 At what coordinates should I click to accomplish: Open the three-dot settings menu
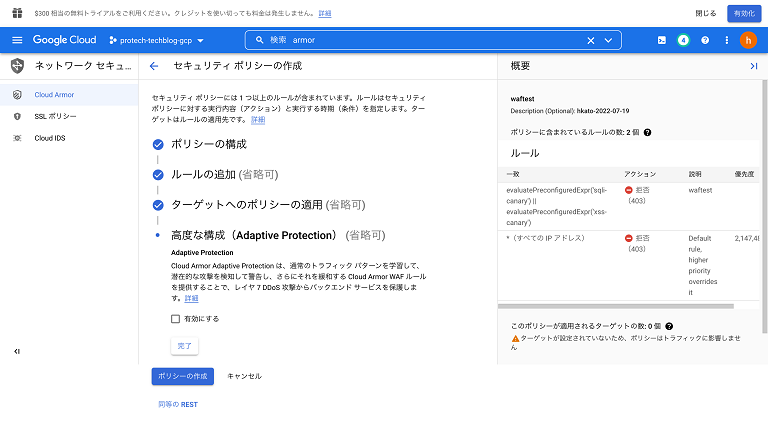click(727, 40)
